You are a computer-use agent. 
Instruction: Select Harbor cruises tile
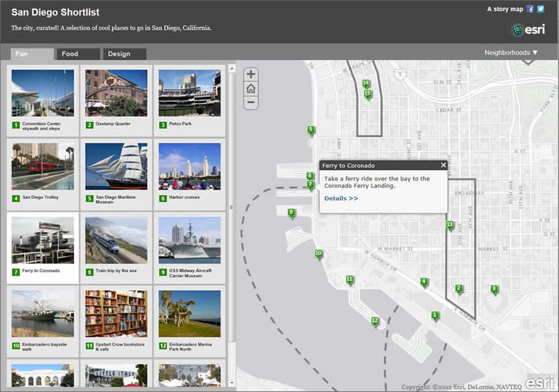pos(189,174)
